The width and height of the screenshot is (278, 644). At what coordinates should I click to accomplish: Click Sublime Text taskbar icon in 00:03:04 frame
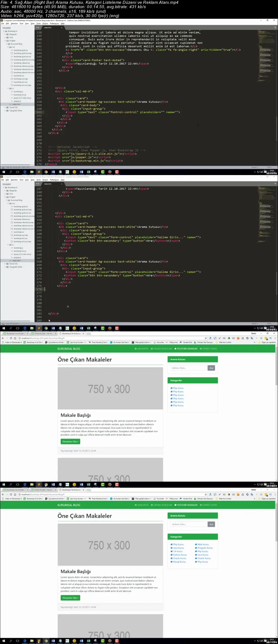point(39,172)
